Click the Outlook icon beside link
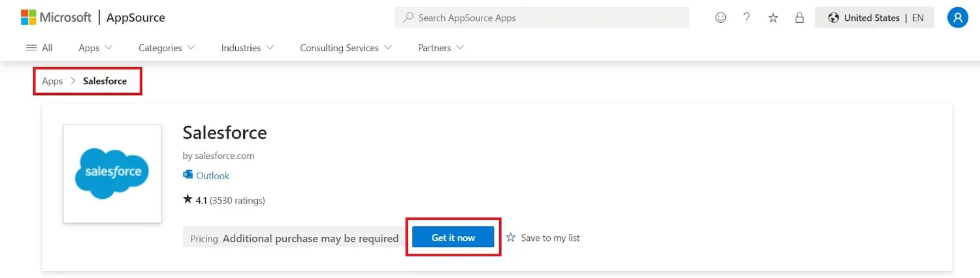 click(x=188, y=175)
